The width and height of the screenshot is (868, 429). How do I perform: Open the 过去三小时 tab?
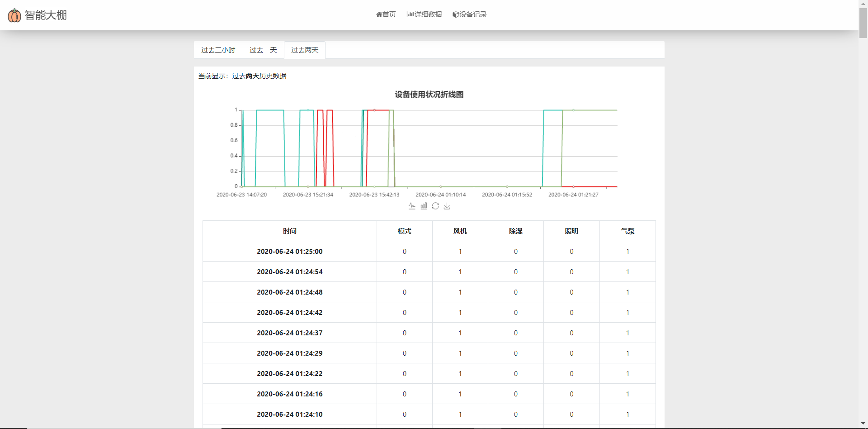click(x=218, y=50)
